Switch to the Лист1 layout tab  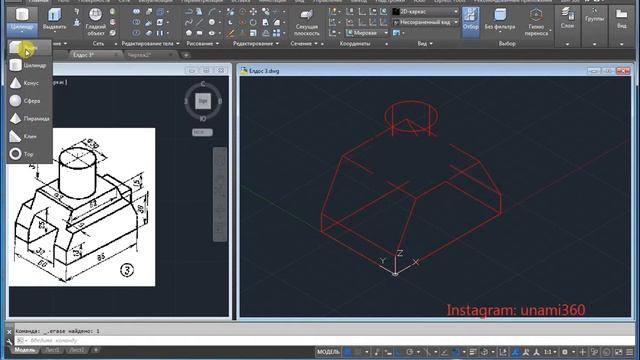[52, 350]
